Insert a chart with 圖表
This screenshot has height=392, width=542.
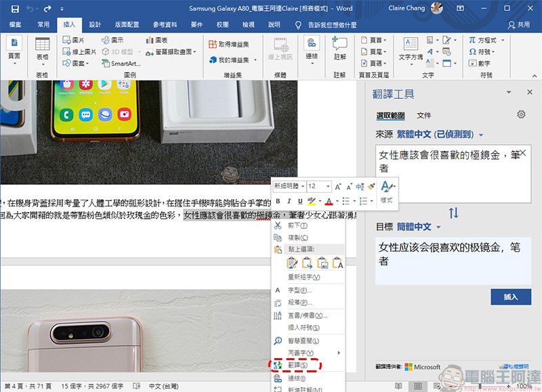pyautogui.click(x=157, y=40)
